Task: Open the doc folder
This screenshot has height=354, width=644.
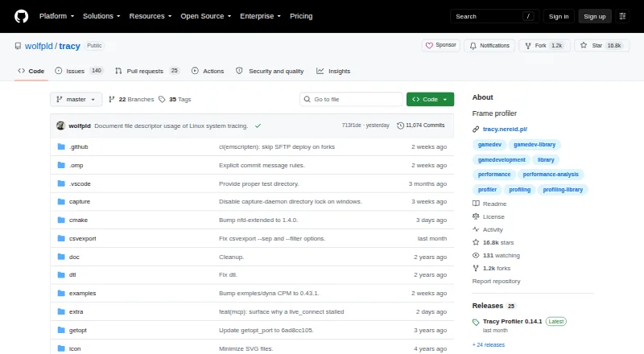Action: (x=74, y=257)
